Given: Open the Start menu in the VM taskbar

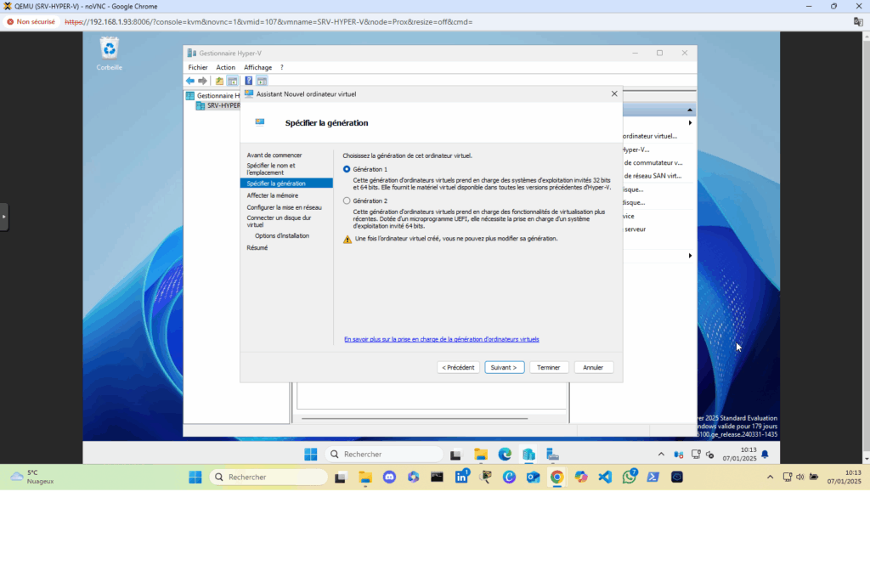Looking at the screenshot, I should (x=311, y=455).
